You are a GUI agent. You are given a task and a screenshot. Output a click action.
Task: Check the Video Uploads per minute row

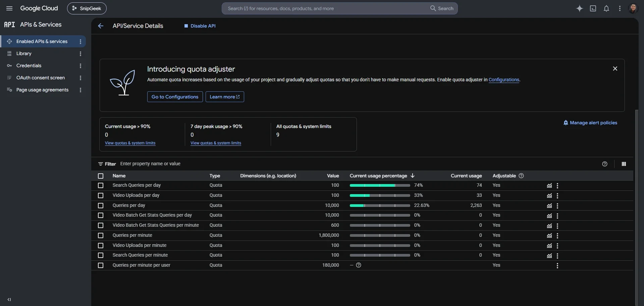pyautogui.click(x=101, y=246)
